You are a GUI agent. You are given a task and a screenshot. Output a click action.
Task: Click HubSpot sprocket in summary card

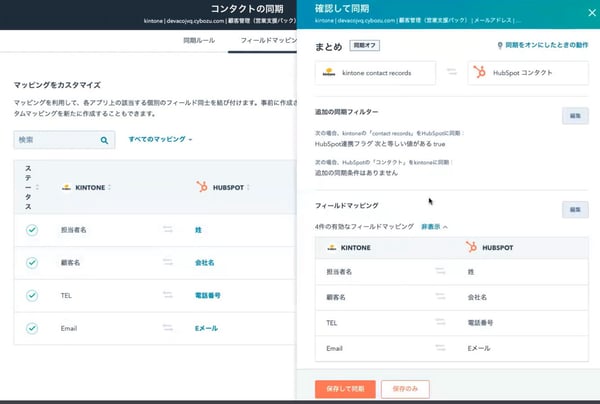[479, 72]
